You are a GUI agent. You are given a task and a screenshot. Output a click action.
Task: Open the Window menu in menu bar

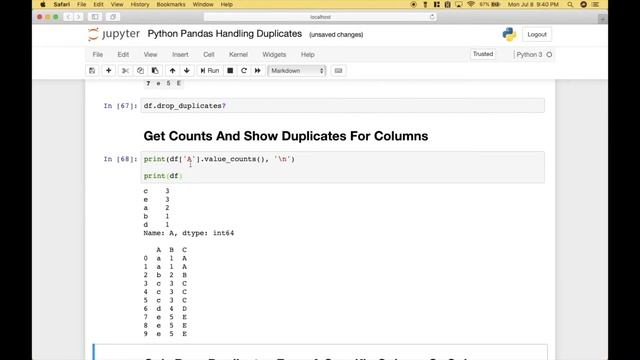coord(203,4)
